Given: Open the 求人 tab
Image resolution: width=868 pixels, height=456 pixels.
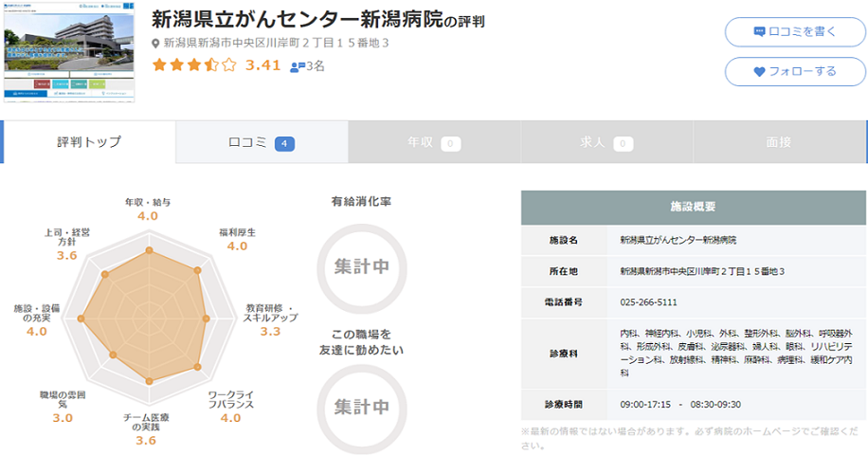Looking at the screenshot, I should tap(606, 142).
